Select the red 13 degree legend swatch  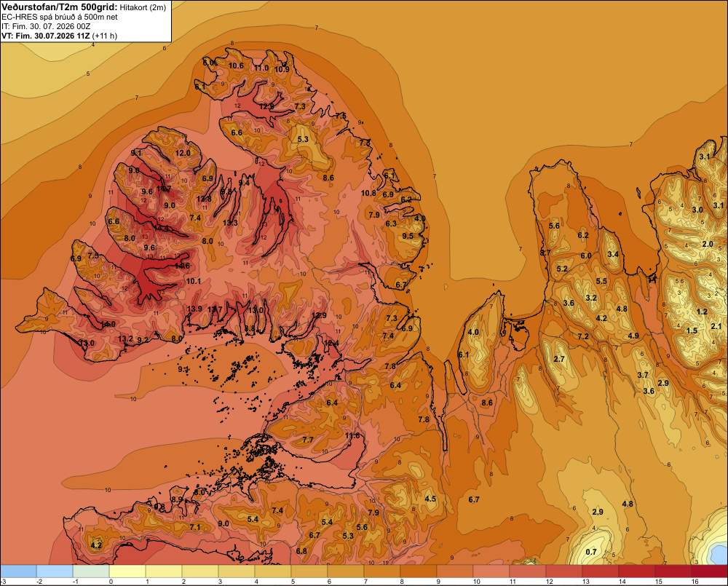click(601, 571)
